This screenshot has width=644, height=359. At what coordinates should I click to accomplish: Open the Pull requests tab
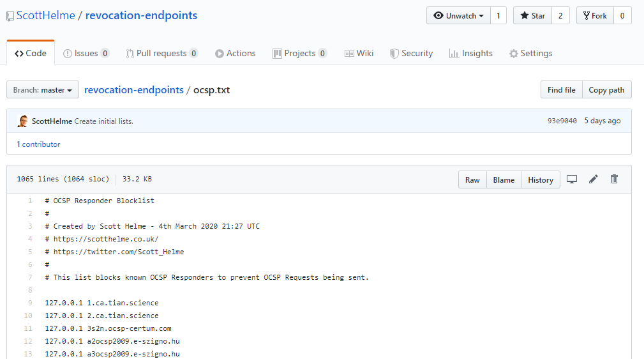click(x=161, y=54)
